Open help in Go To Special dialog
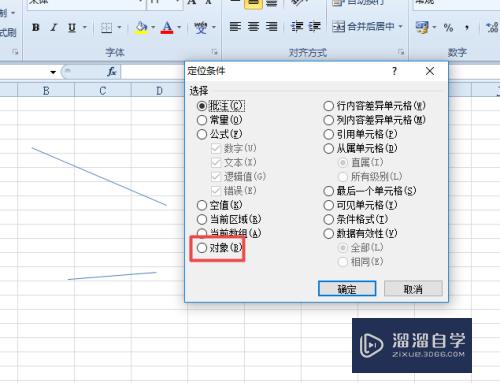Screen dimensions: 500x383 (394, 71)
